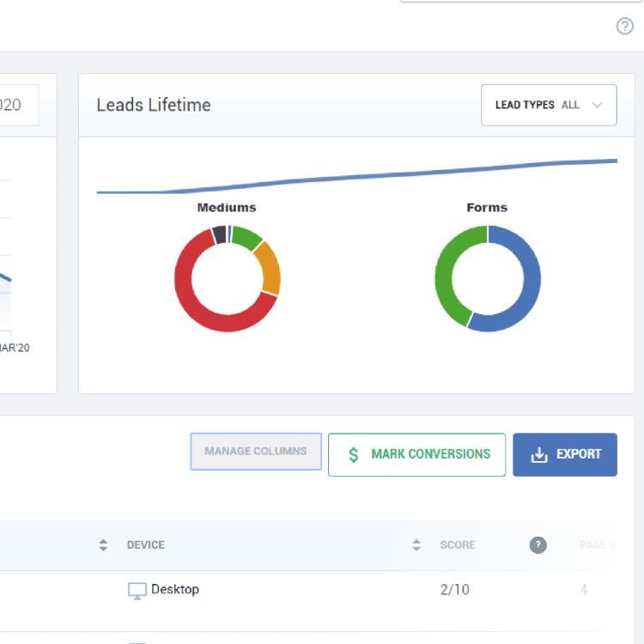Click the Score column header
This screenshot has width=644, height=644.
click(x=458, y=545)
